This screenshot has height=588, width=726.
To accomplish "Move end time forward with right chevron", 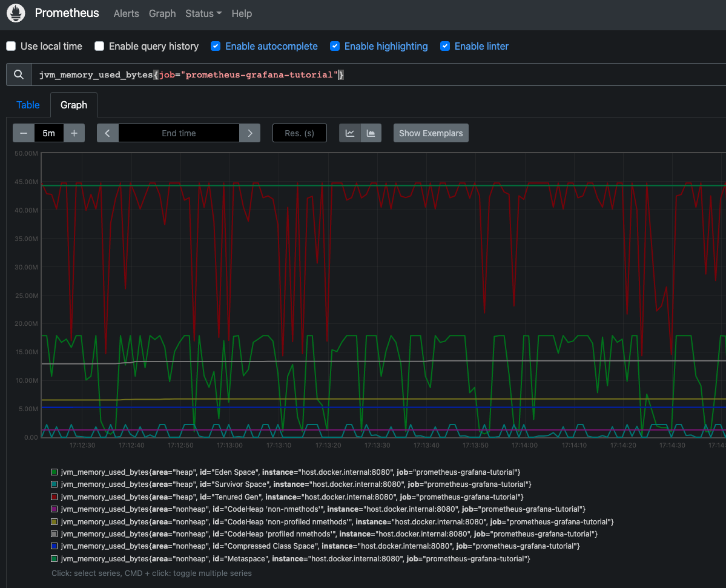I will click(x=249, y=133).
